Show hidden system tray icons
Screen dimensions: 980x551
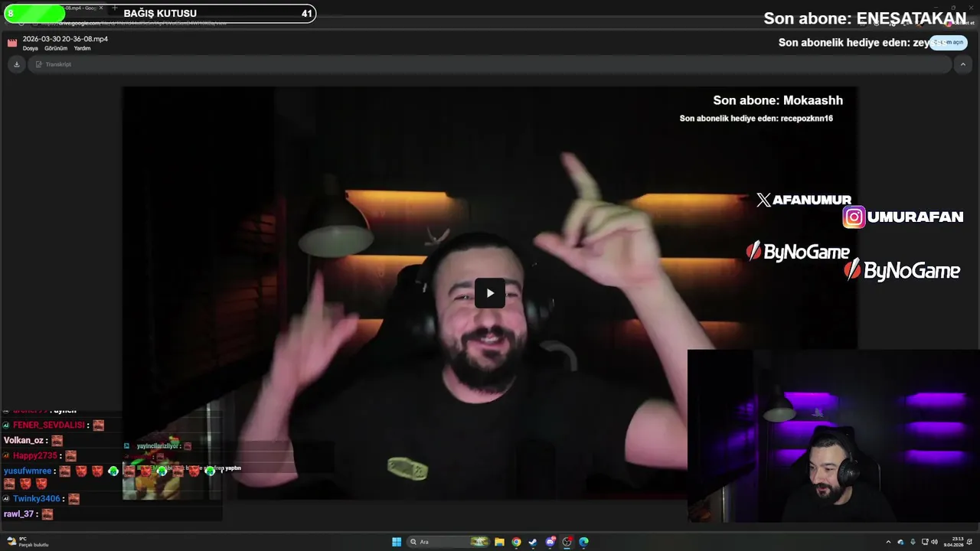888,542
